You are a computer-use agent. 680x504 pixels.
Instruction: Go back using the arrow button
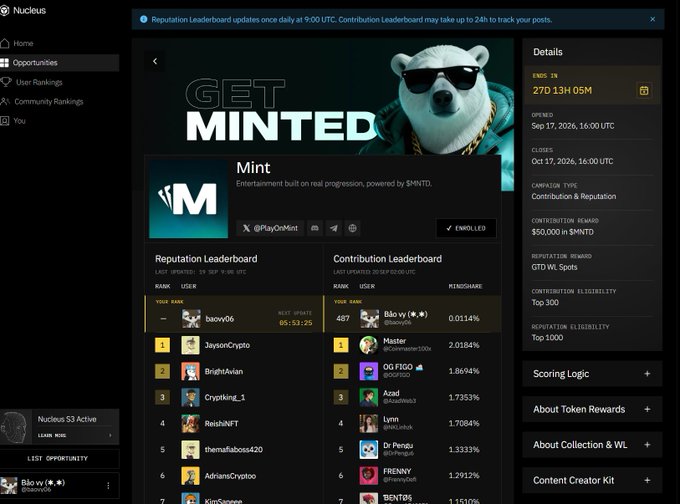click(x=155, y=61)
